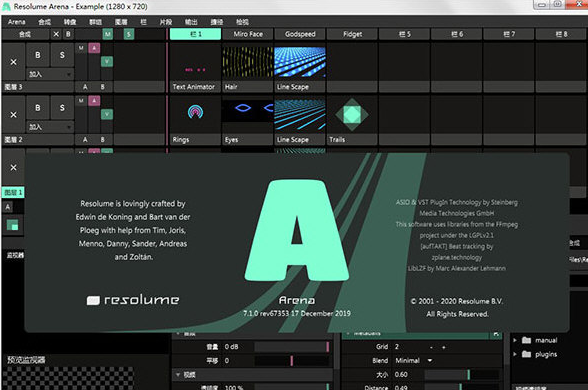Toggle small M button on 图层 3
The image size is (588, 390).
pyautogui.click(x=81, y=48)
